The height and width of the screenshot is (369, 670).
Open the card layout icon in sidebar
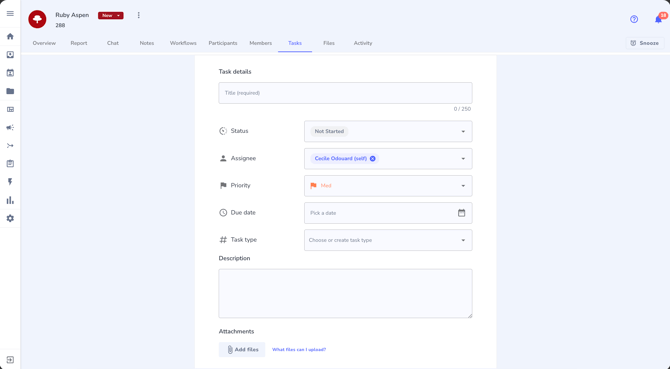click(x=10, y=109)
